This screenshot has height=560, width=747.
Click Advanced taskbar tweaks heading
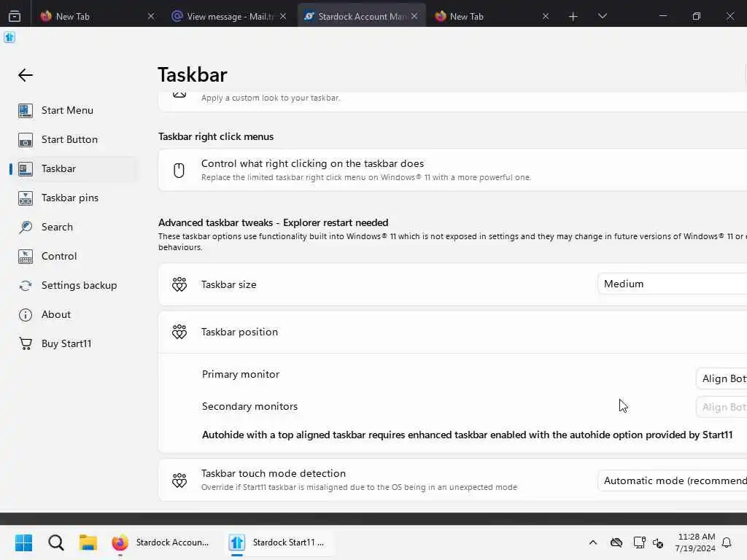tap(273, 223)
